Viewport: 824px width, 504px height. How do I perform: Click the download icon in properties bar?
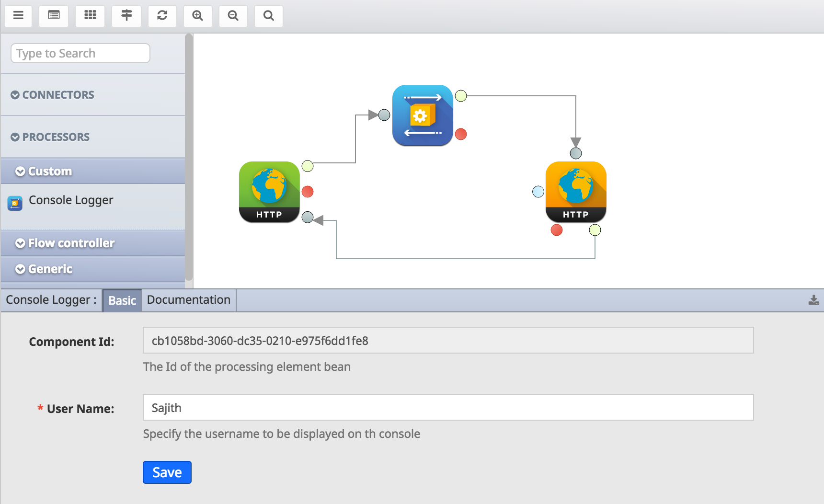[x=813, y=300]
